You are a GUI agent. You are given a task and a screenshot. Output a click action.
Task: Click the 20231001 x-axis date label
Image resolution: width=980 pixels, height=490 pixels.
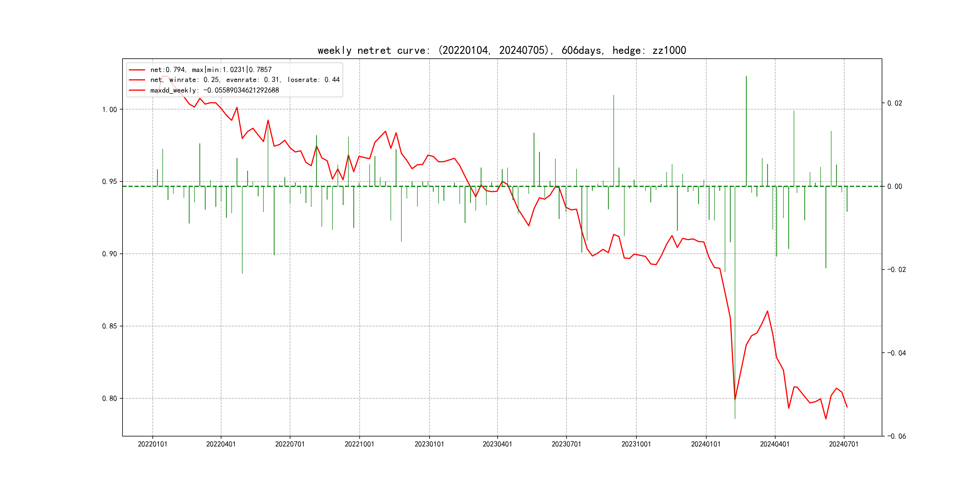(x=636, y=444)
